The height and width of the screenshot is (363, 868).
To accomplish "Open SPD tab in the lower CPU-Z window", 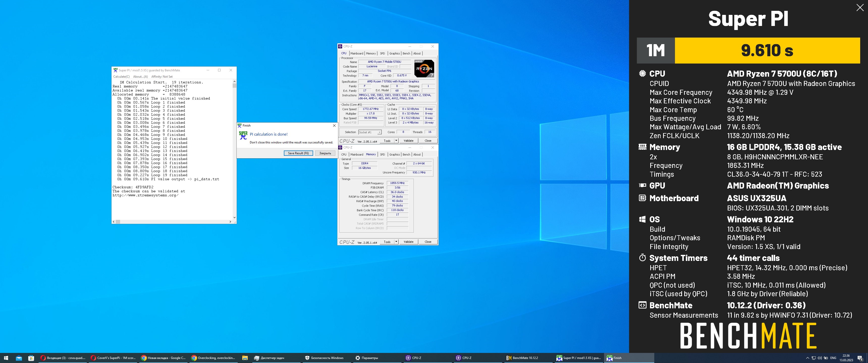I will (383, 155).
